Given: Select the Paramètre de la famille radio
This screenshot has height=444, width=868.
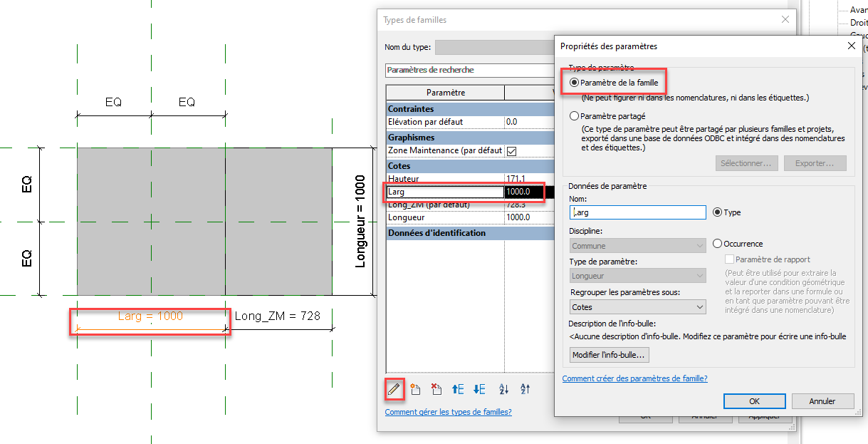Looking at the screenshot, I should pyautogui.click(x=575, y=83).
